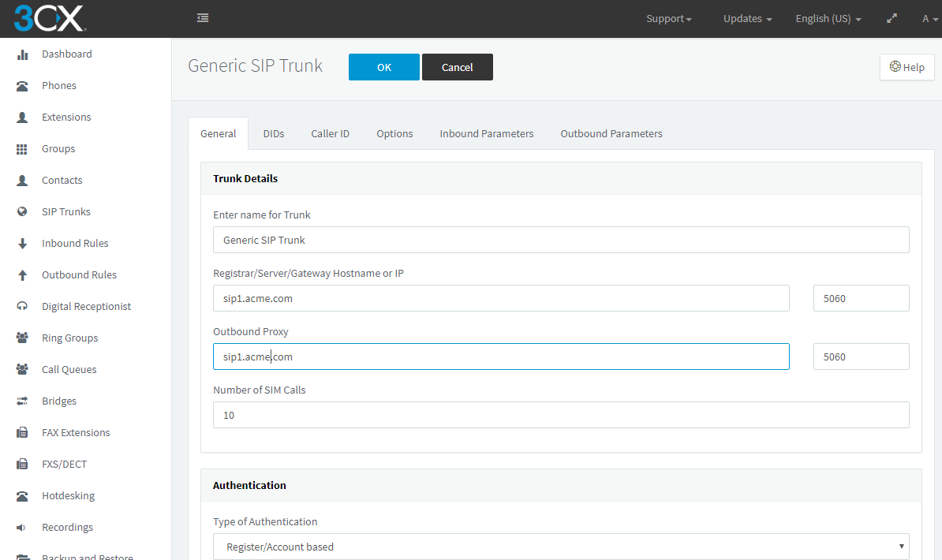Open the Outbound Rules sidebar link

tap(80, 274)
